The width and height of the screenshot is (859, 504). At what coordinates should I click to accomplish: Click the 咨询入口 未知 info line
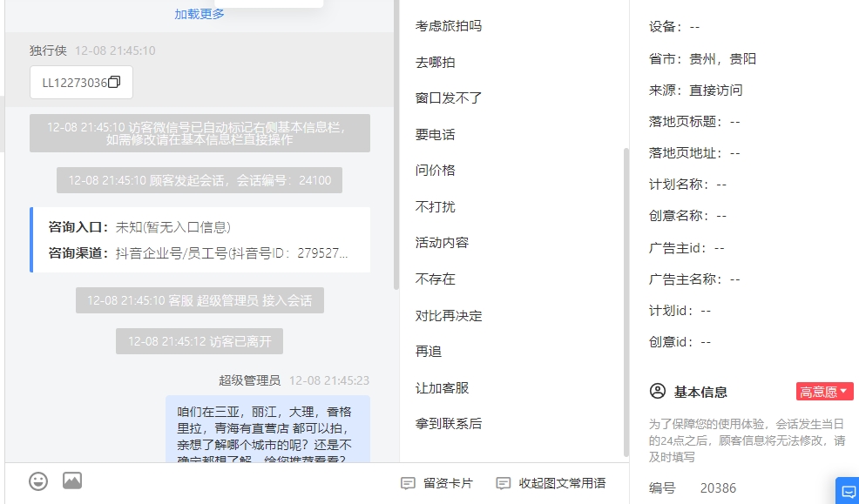click(139, 227)
